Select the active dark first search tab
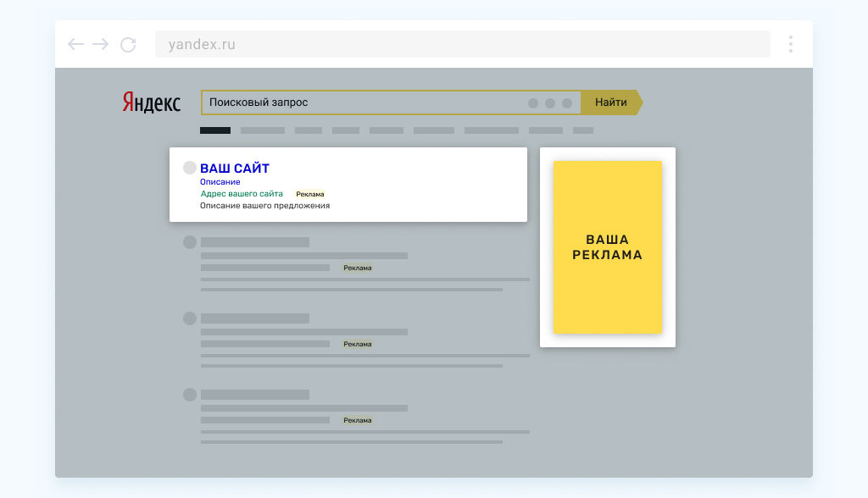 coord(215,130)
